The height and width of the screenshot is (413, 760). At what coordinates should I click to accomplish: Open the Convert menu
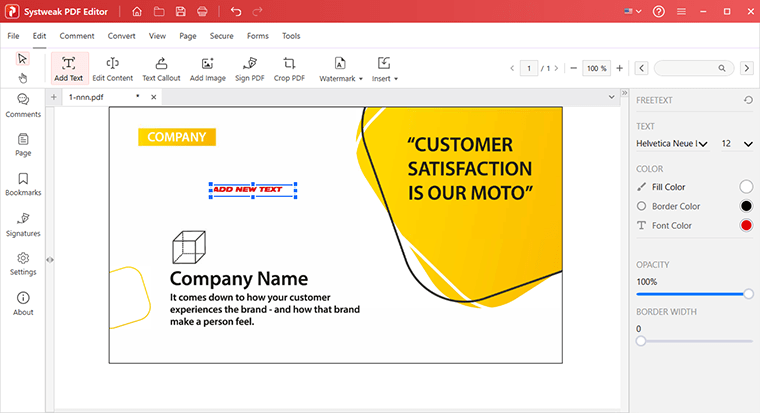click(121, 36)
